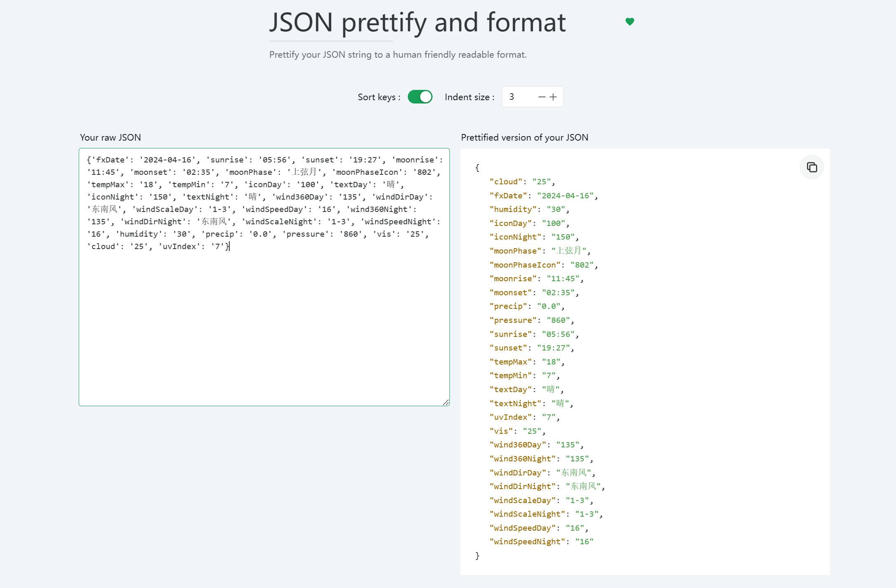Viewport: 896px width, 588px height.
Task: Click the "JSON prettify and format" heading
Action: [417, 22]
